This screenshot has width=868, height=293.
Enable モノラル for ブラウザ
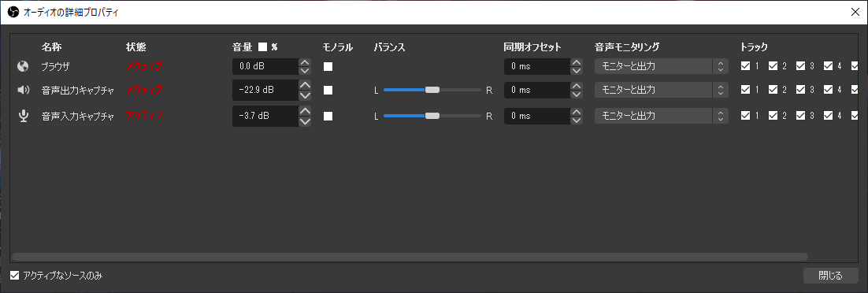click(328, 66)
